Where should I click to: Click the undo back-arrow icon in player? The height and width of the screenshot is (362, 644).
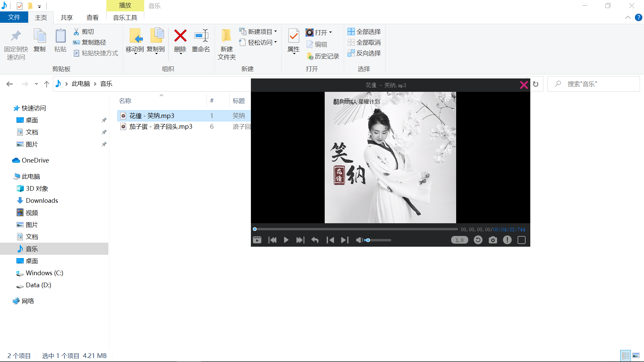(x=315, y=240)
